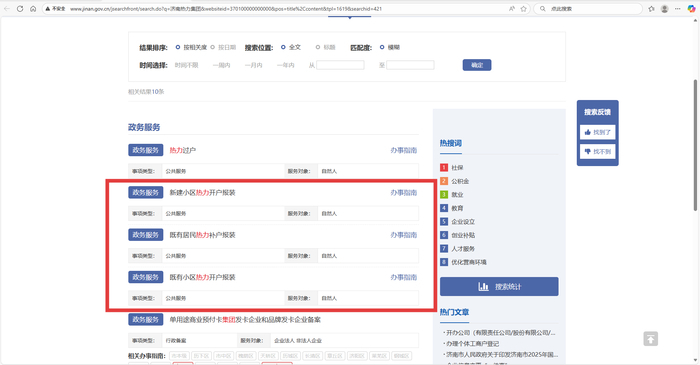Click the 政务服务 tag beside 既有小区热力开户报装
The width and height of the screenshot is (700, 365).
point(146,277)
